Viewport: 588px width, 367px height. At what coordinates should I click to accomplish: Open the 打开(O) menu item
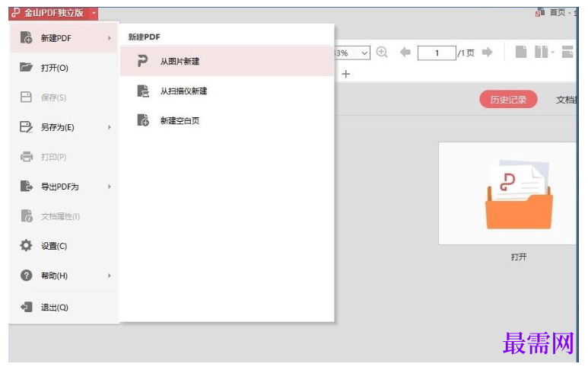(64, 68)
